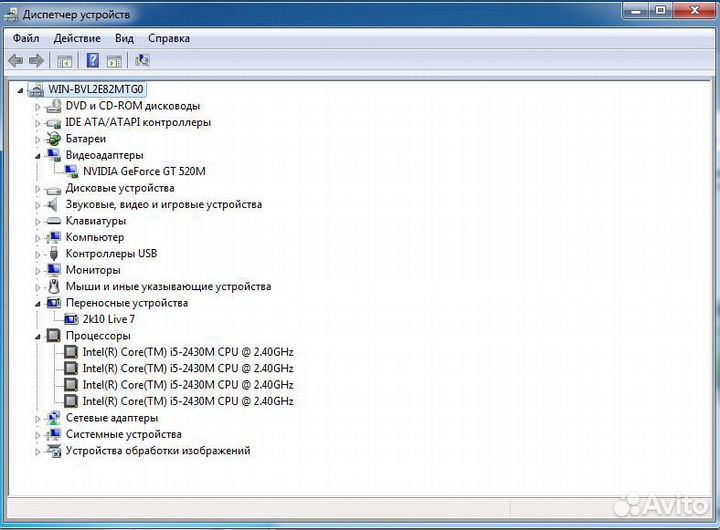Select the Компьютер label
The width and height of the screenshot is (720, 530).
pyautogui.click(x=95, y=237)
